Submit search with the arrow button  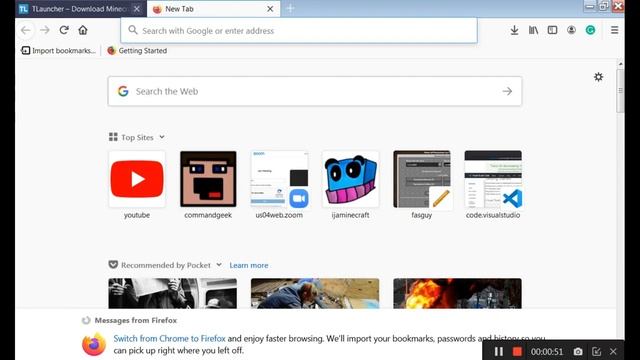pyautogui.click(x=507, y=91)
